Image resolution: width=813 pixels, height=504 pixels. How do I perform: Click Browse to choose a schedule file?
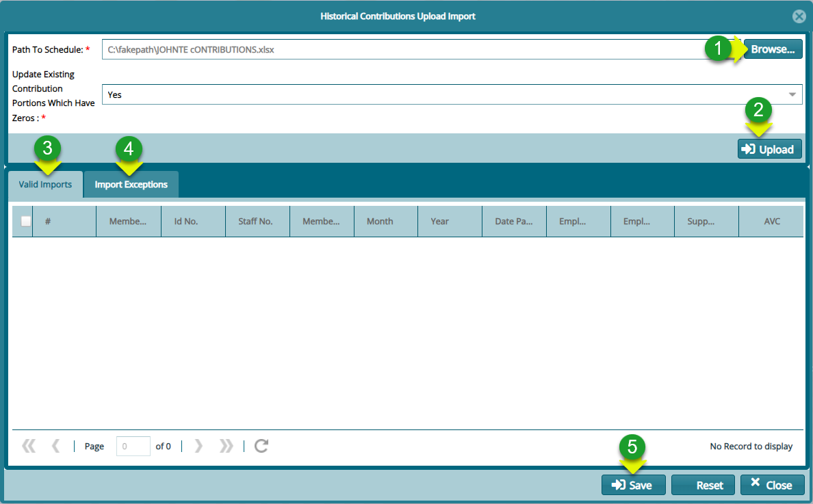click(772, 49)
